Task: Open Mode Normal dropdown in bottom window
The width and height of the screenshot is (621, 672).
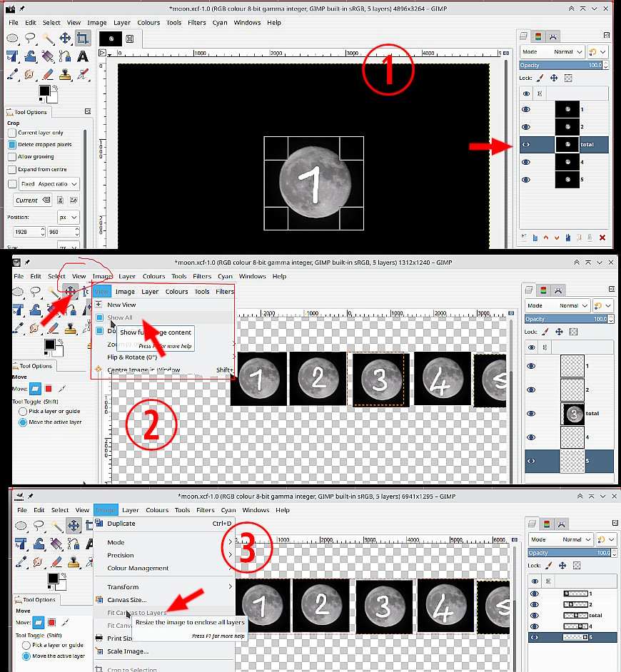Action: [x=560, y=539]
